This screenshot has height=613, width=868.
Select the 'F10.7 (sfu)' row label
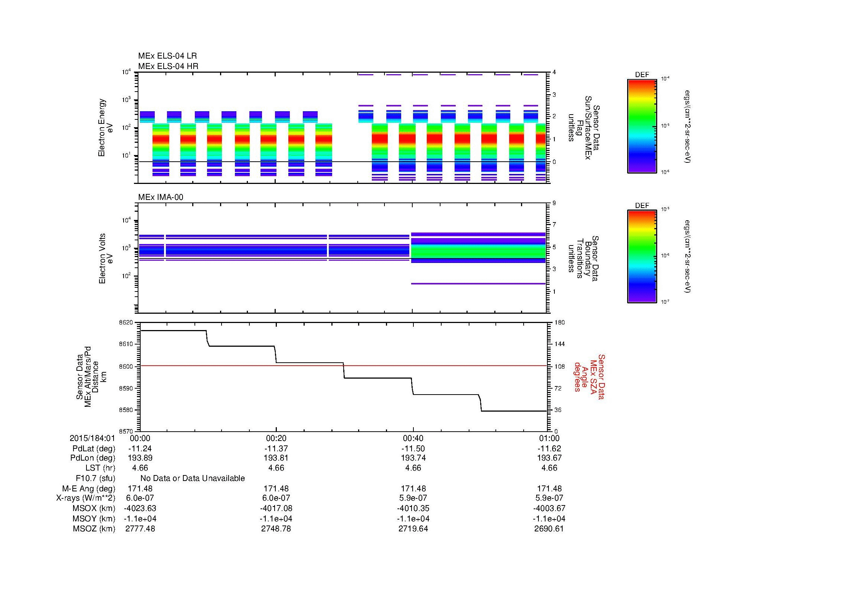95,478
